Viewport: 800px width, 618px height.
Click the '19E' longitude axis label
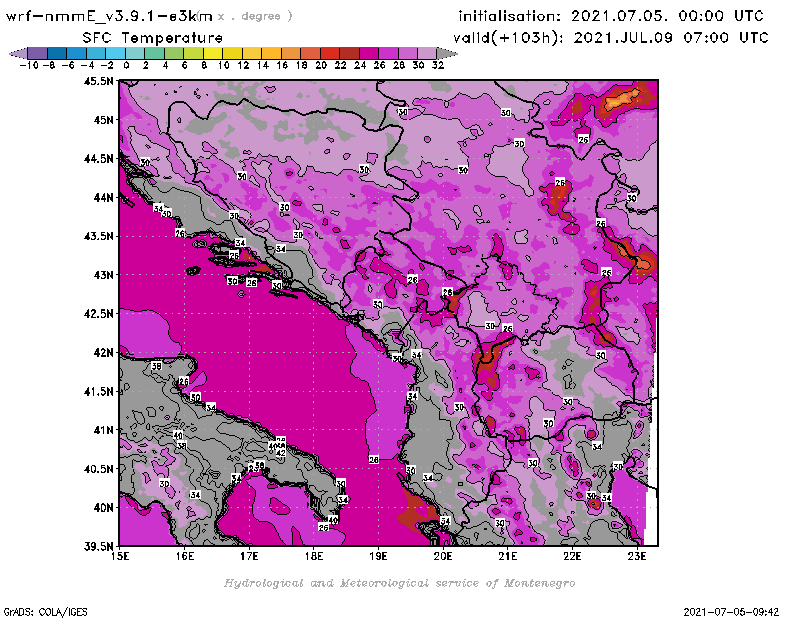(x=379, y=556)
